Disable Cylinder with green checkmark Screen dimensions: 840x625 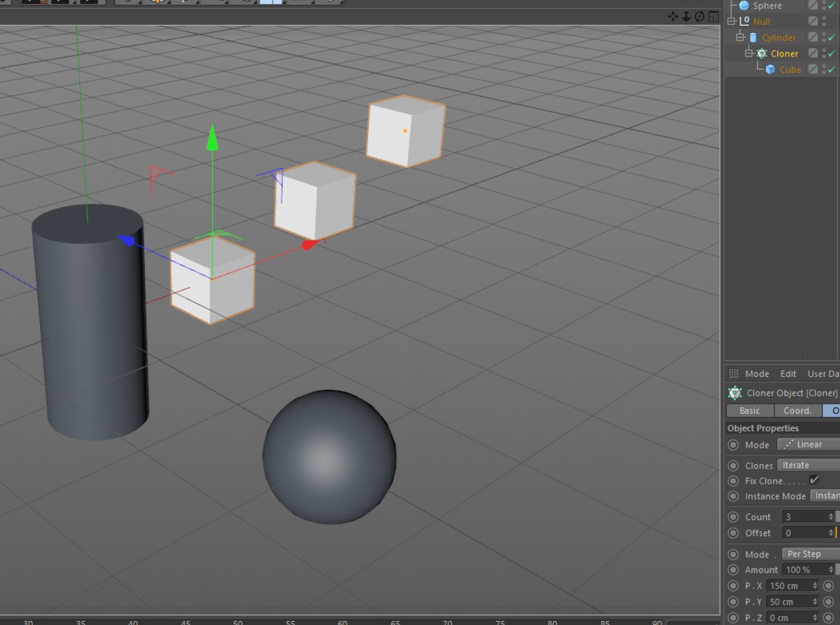pos(832,38)
